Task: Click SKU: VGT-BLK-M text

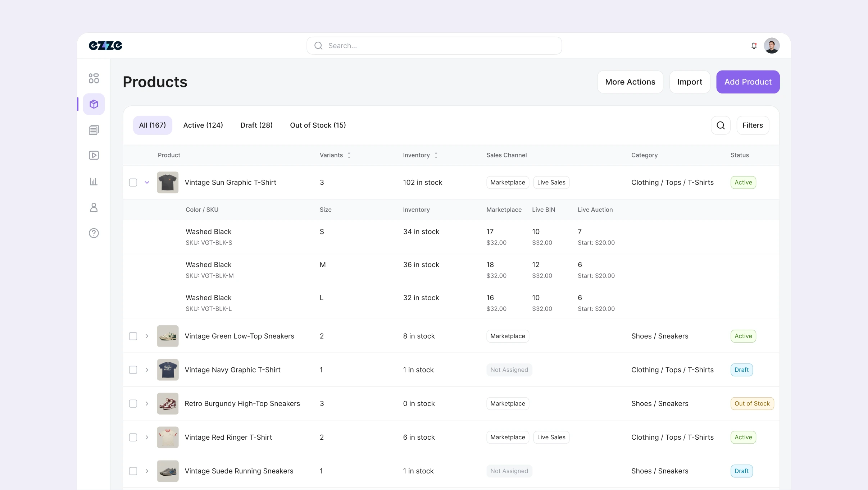Action: click(x=210, y=276)
